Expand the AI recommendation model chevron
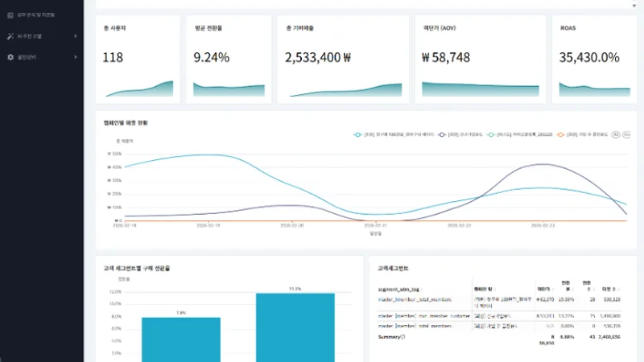644x362 pixels. [75, 36]
